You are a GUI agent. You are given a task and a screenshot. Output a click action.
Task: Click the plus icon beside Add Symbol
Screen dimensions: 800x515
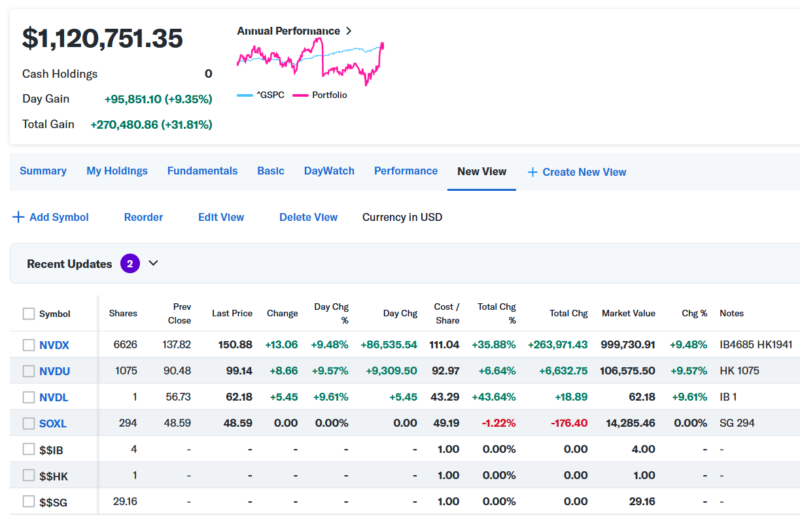point(18,217)
